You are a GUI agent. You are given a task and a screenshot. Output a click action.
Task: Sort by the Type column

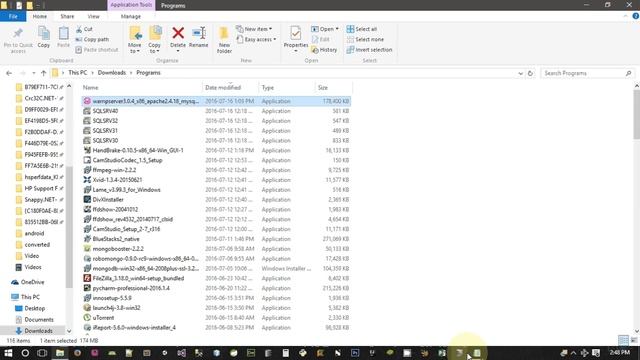coord(287,88)
